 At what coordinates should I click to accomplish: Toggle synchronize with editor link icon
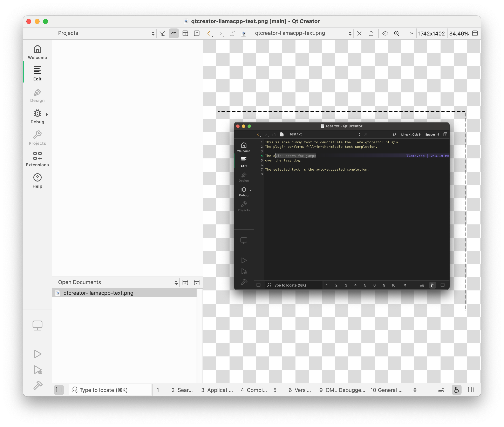tap(174, 33)
